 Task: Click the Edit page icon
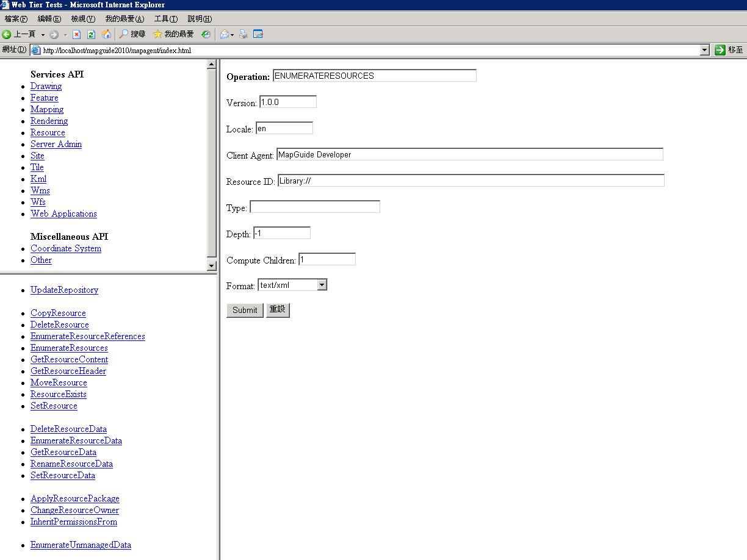pos(257,34)
